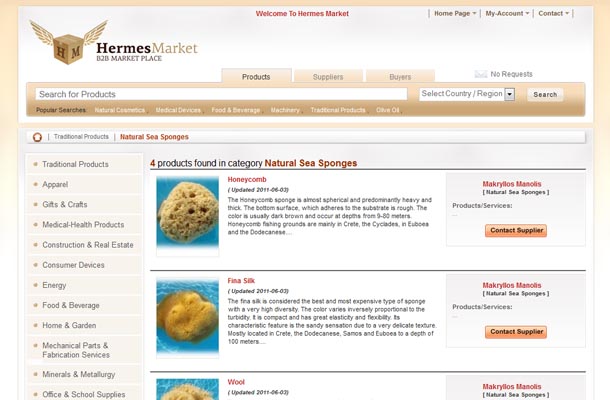Switch to the Buyers tab
This screenshot has height=400, width=610.
[400, 77]
